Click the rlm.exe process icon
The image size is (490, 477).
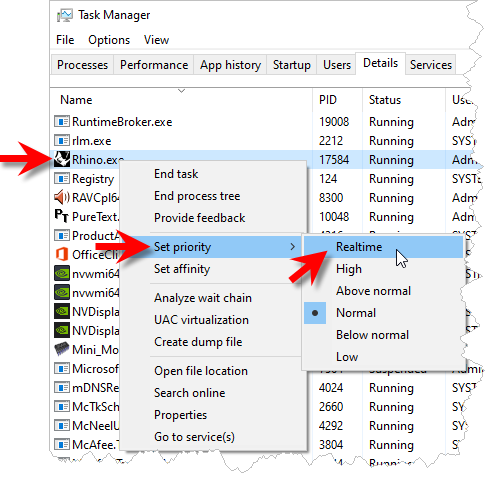tap(62, 140)
